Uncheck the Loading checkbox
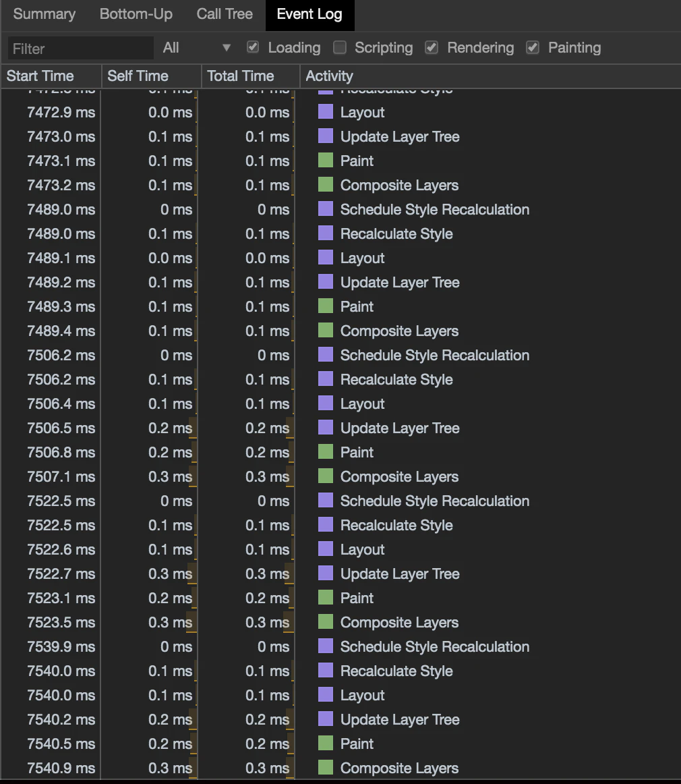This screenshot has height=784, width=681. (x=253, y=47)
